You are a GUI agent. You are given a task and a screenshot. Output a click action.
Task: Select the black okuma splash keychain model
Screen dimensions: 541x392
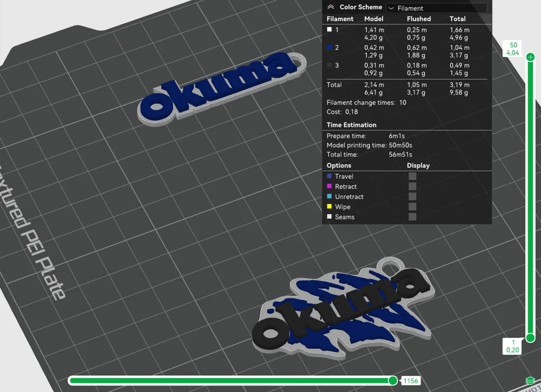[x=342, y=309]
